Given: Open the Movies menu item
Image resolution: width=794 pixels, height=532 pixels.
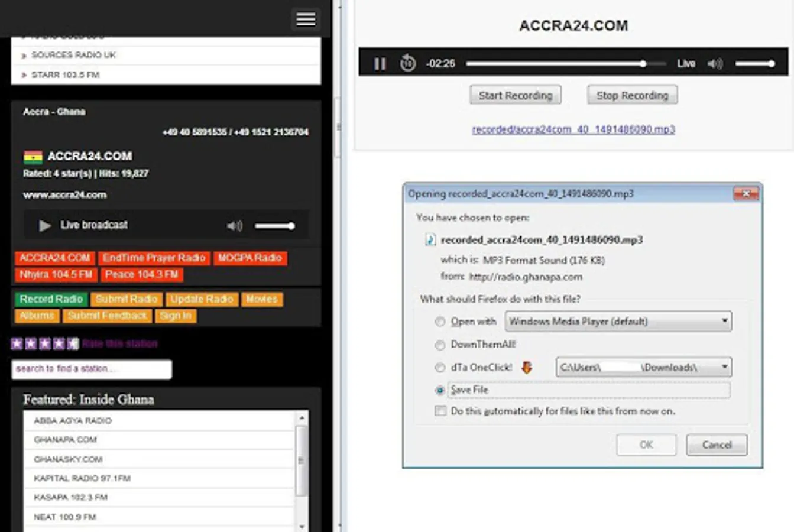Looking at the screenshot, I should click(x=262, y=300).
